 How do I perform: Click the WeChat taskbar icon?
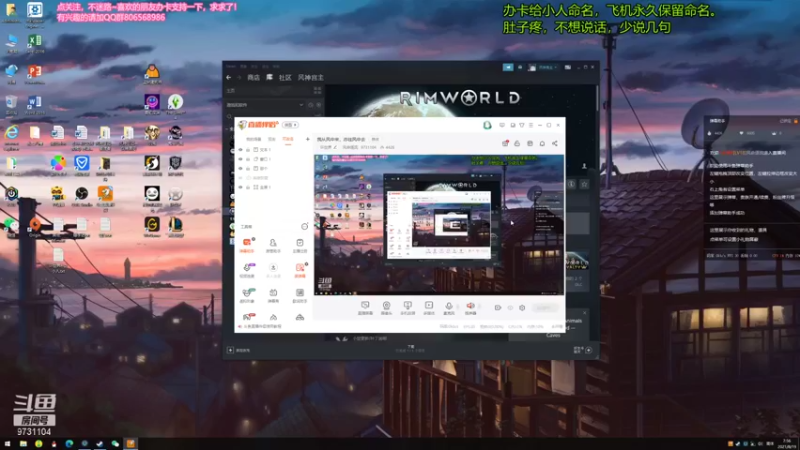click(x=115, y=444)
